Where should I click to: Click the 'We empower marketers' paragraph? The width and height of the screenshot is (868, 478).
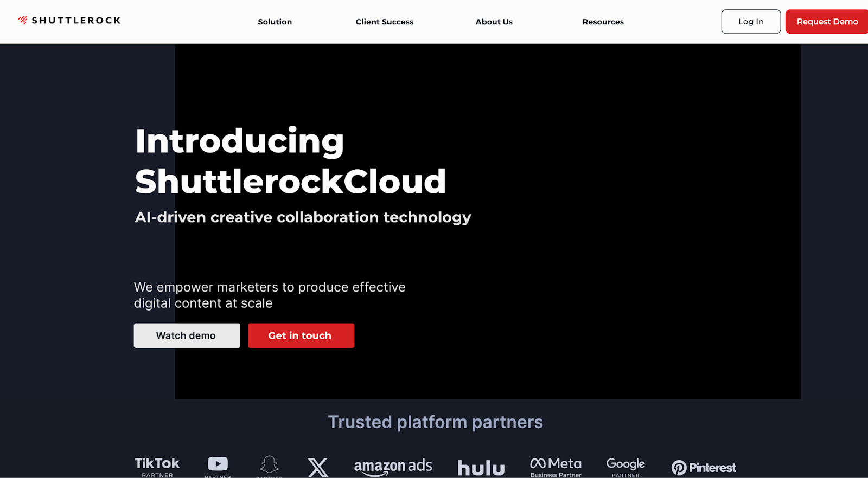coord(270,295)
